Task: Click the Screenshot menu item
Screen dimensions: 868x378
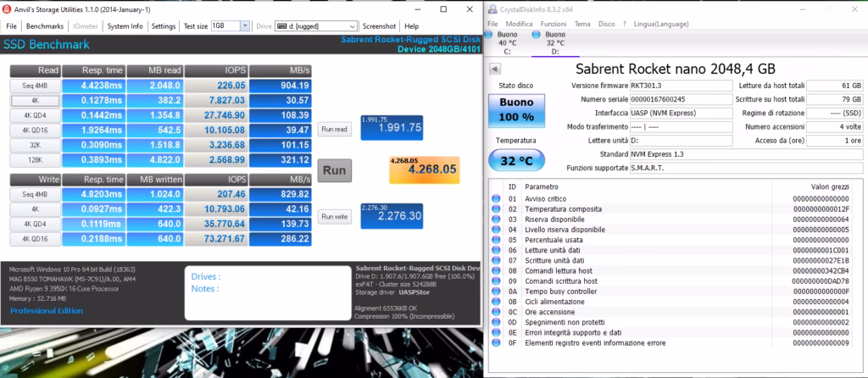Action: (x=379, y=26)
